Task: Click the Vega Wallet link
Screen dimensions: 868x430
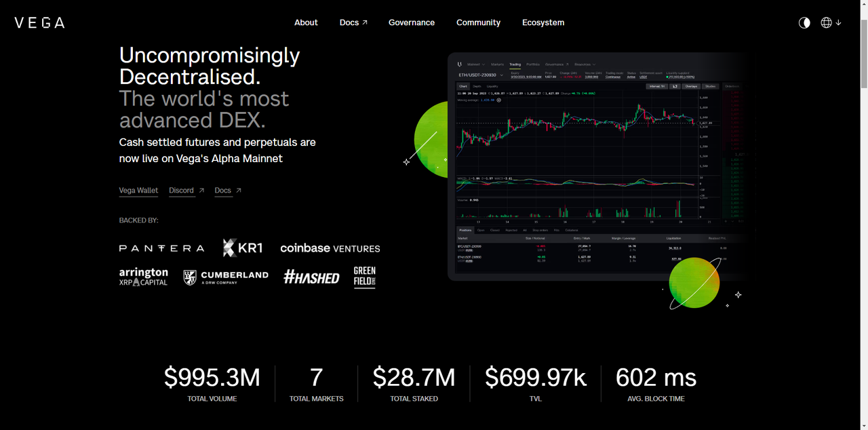Action: point(138,191)
